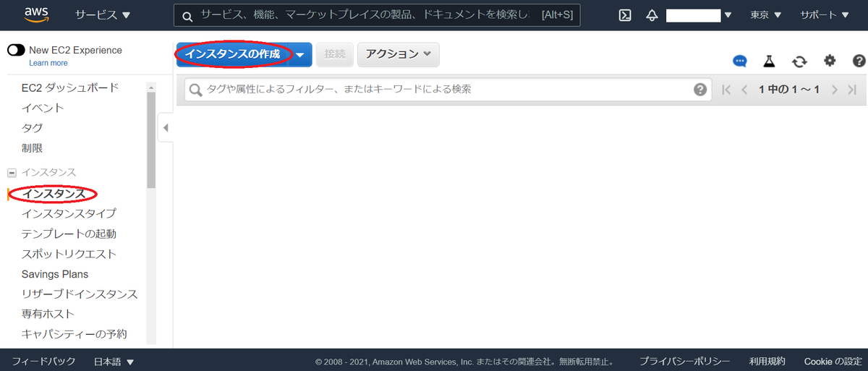Screen dimensions: 868x371
Task: Open the 東京 region dropdown
Action: pos(765,15)
